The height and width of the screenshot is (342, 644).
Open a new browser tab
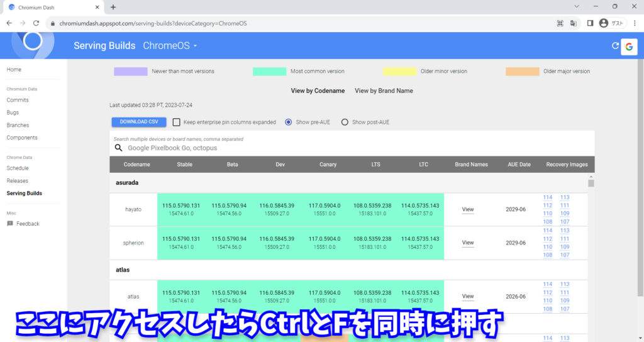click(x=113, y=7)
